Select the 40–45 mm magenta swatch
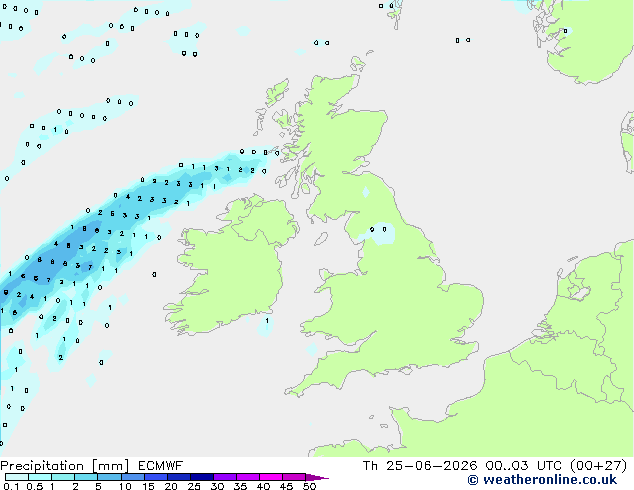The image size is (634, 490). [271, 477]
